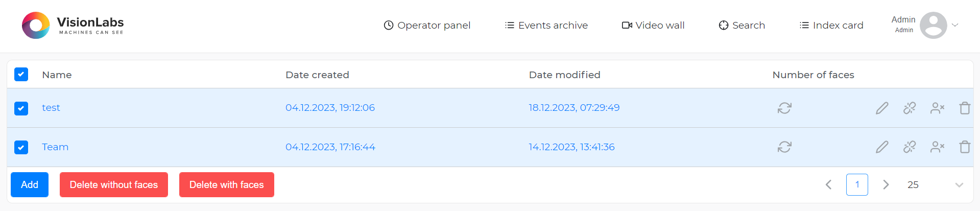Refresh number of faces for Team
The width and height of the screenshot is (980, 211).
784,147
